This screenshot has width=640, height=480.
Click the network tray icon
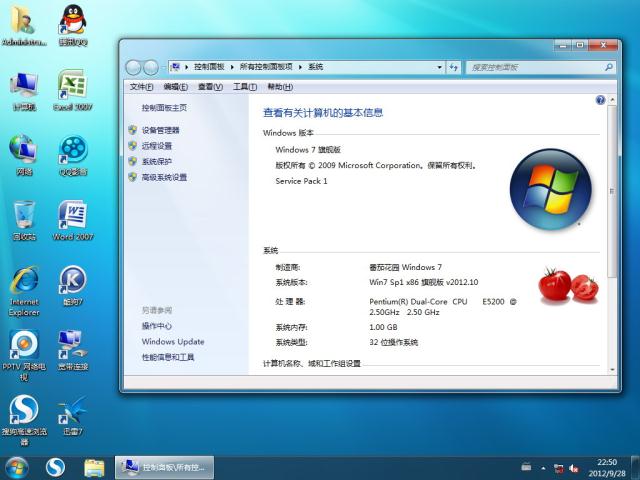[x=558, y=468]
